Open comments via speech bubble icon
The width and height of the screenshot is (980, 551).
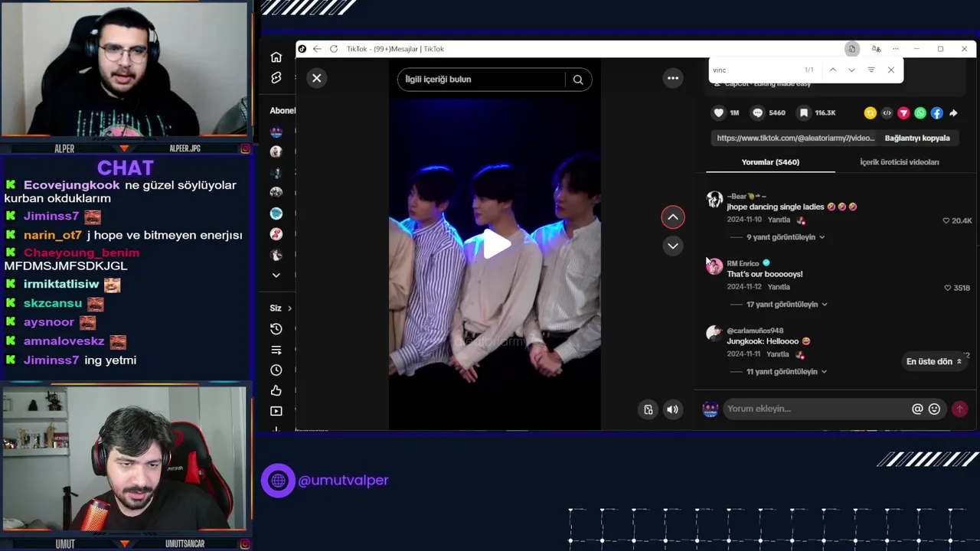click(757, 113)
